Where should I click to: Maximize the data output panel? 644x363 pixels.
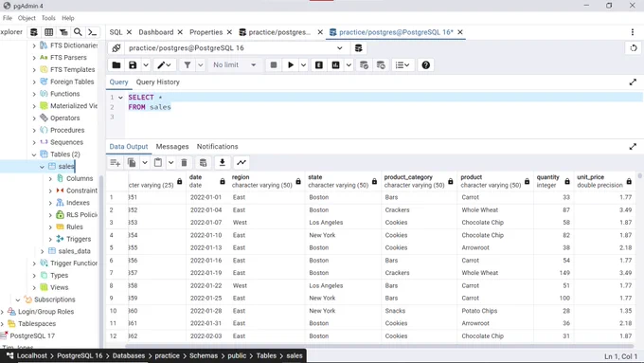[633, 147]
